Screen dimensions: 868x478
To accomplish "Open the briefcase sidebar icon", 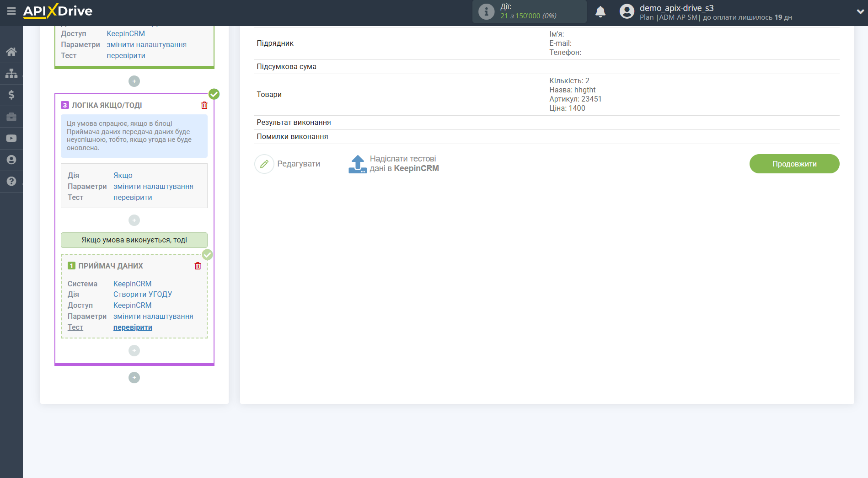I will (11, 117).
